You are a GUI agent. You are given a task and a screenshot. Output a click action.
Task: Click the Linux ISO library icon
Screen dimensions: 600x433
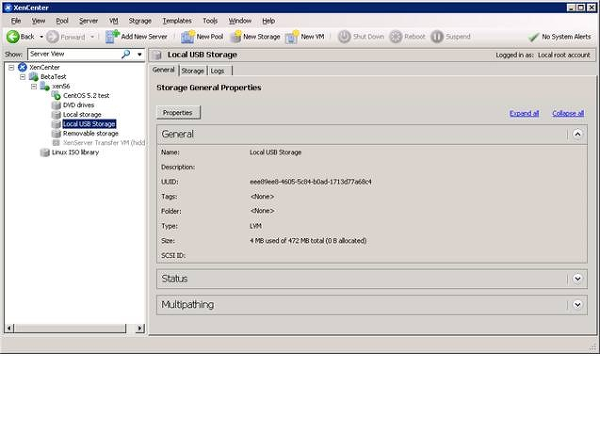pyautogui.click(x=45, y=152)
